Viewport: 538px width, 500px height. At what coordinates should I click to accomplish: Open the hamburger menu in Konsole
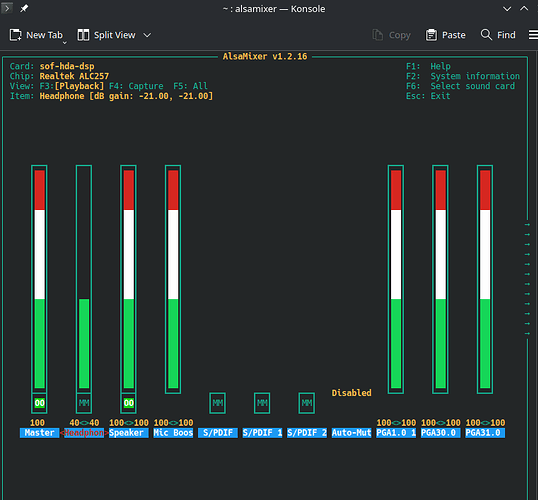pyautogui.click(x=533, y=35)
